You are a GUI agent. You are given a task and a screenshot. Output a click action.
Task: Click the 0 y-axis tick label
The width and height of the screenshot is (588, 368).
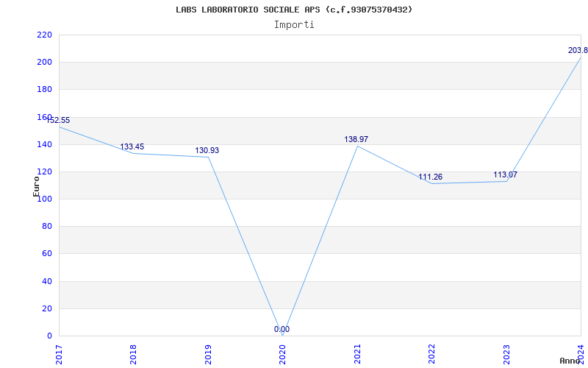[x=49, y=336]
